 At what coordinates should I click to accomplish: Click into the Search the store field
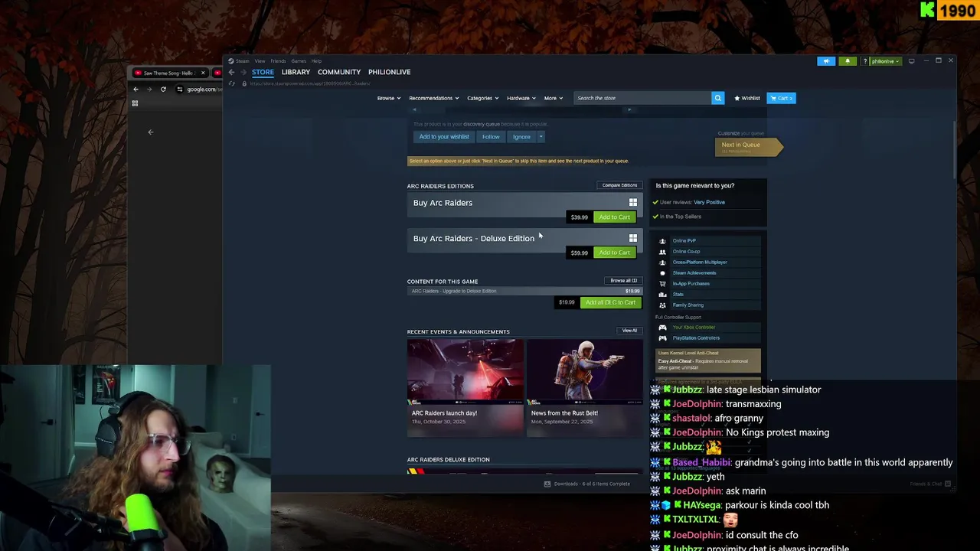tap(642, 98)
